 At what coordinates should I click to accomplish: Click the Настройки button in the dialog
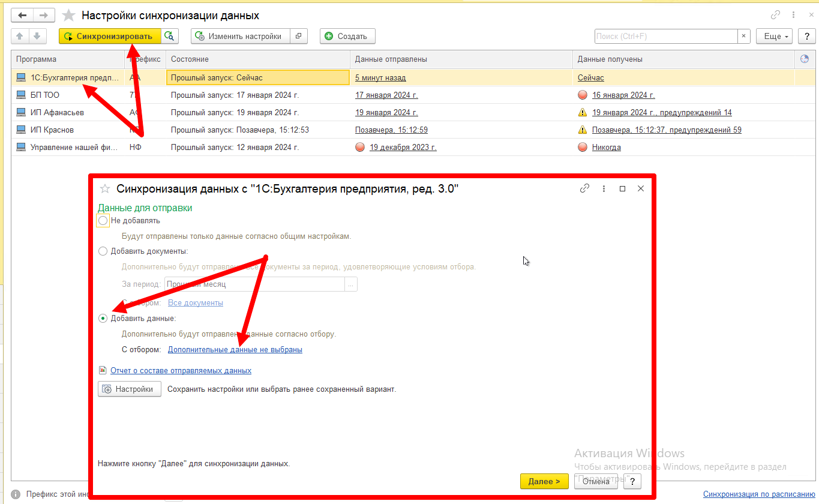(130, 389)
